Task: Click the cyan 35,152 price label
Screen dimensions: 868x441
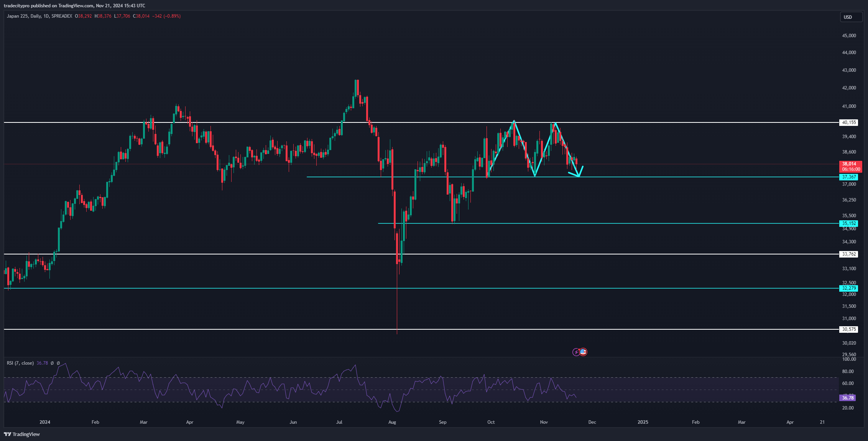Action: point(849,223)
